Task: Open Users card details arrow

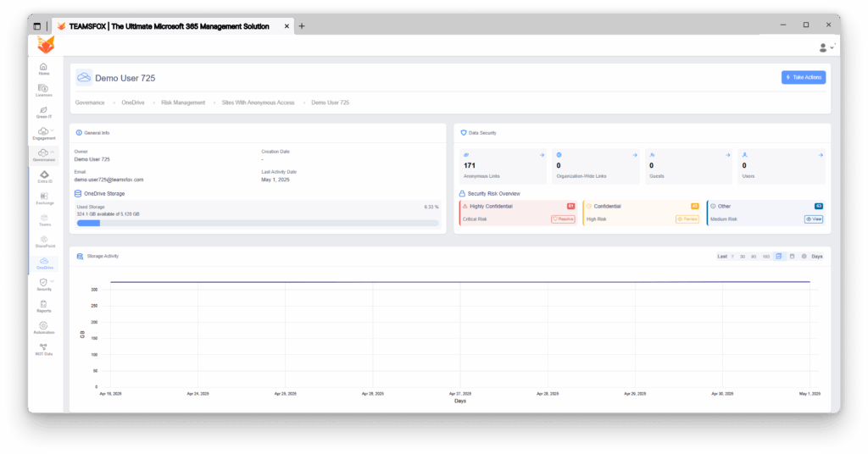Action: coord(821,155)
